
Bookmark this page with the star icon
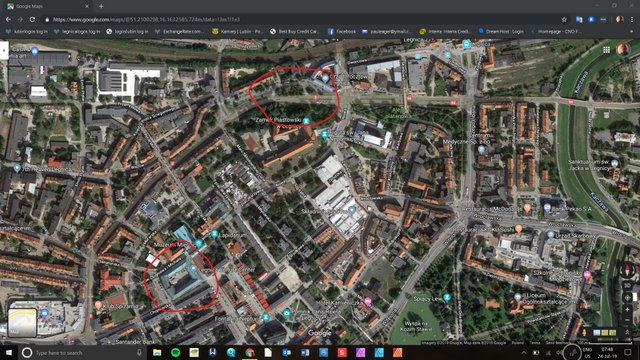coord(564,19)
